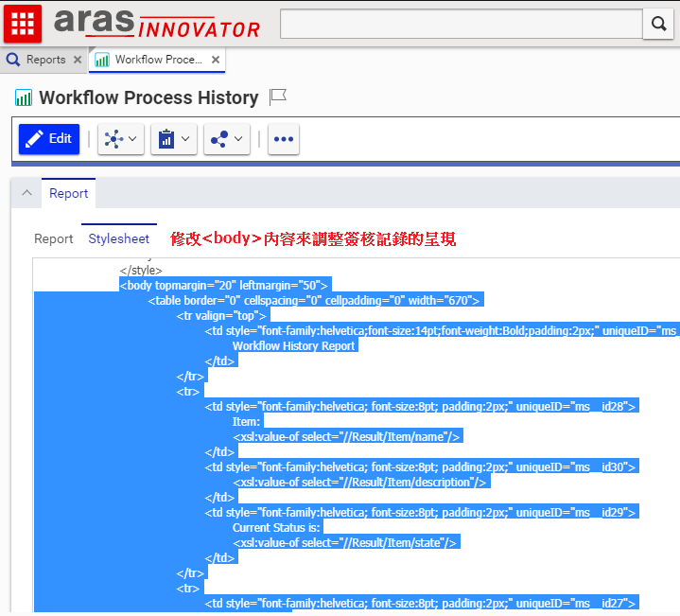Image resolution: width=680 pixels, height=616 pixels.
Task: Close the Reports tab
Action: click(78, 60)
